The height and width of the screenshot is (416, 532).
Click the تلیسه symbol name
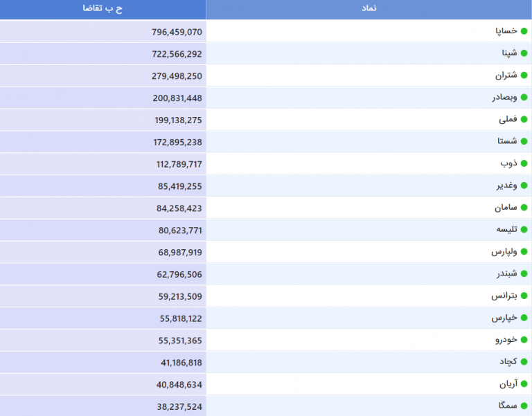(x=507, y=230)
